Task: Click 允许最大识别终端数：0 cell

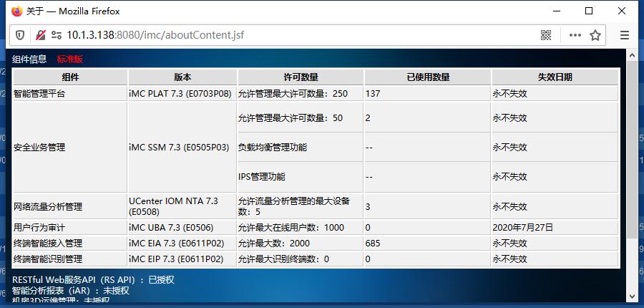Action: (301, 259)
